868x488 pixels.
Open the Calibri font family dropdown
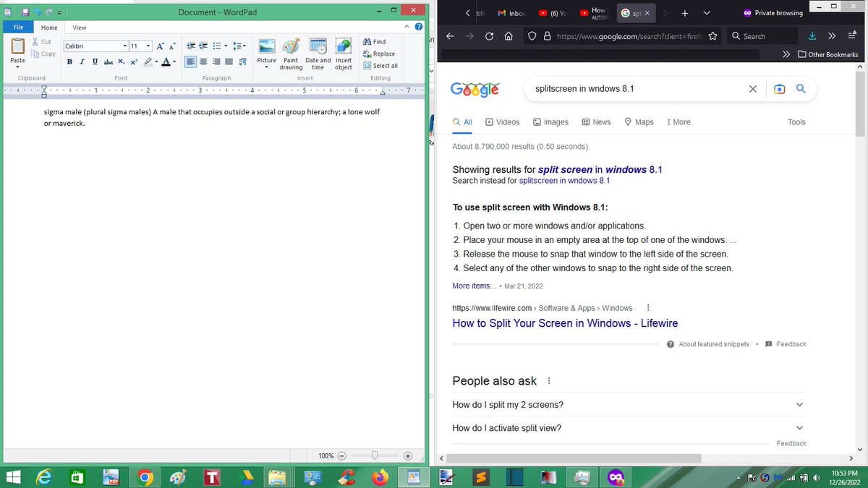(124, 46)
